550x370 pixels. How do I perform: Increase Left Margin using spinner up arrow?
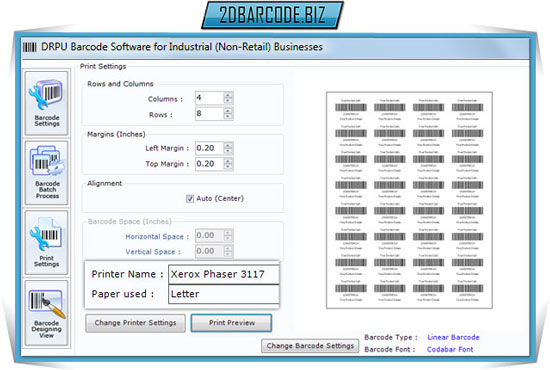coord(228,145)
